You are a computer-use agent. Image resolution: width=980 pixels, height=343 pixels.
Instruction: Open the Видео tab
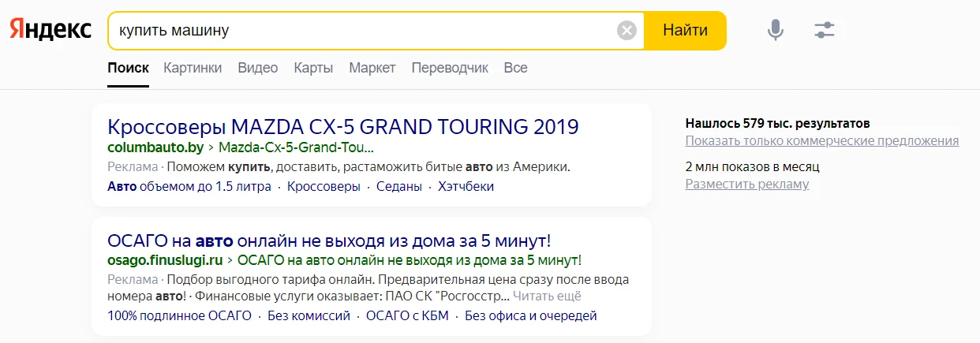click(x=258, y=68)
